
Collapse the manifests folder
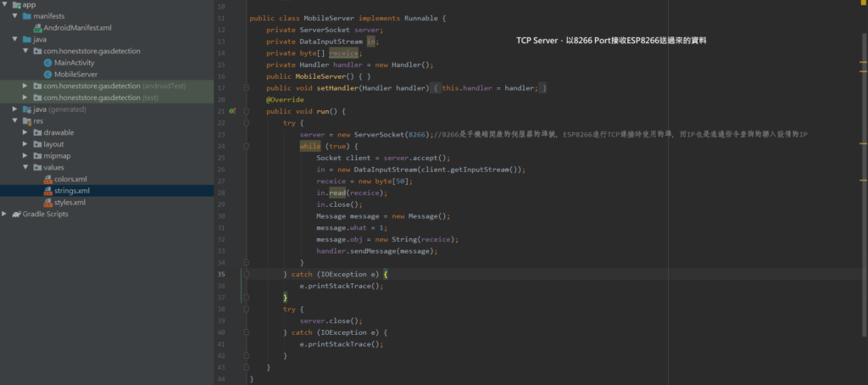[15, 16]
